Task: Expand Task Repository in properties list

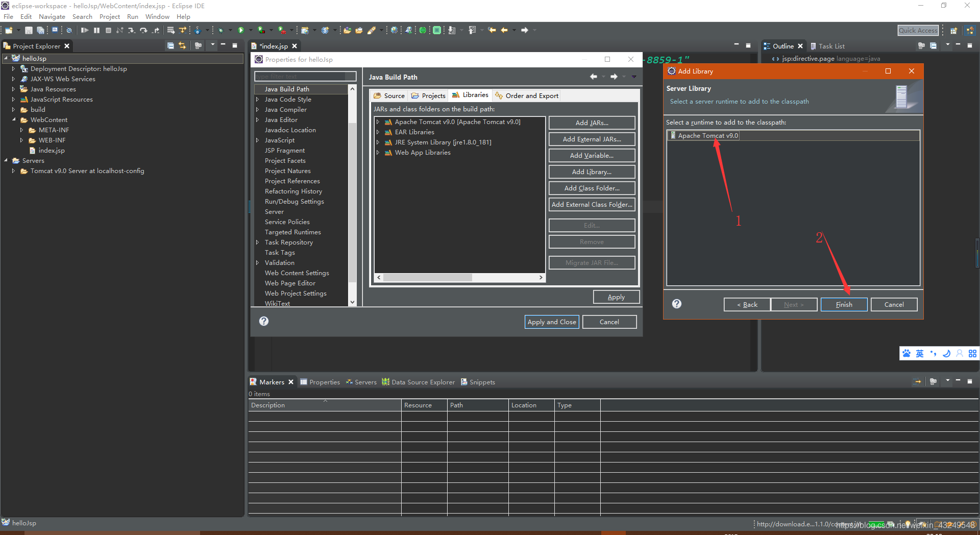Action: click(258, 242)
